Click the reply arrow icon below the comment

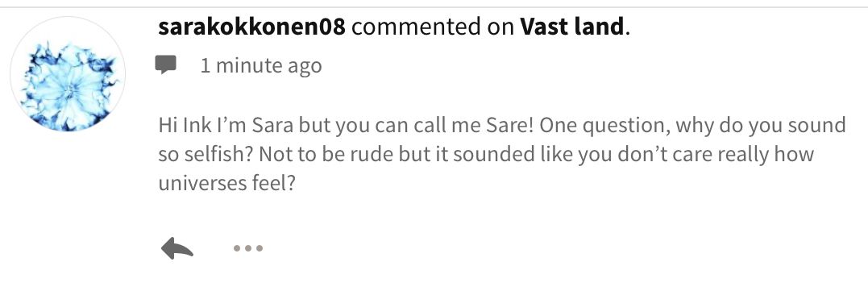tap(177, 248)
